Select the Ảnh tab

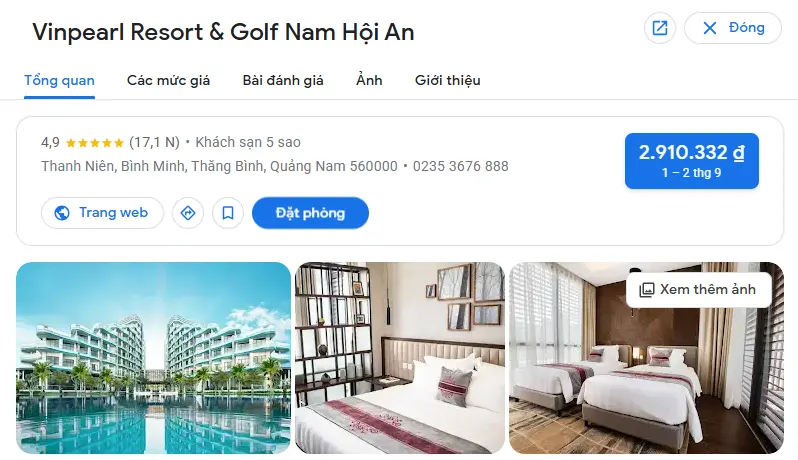click(369, 80)
